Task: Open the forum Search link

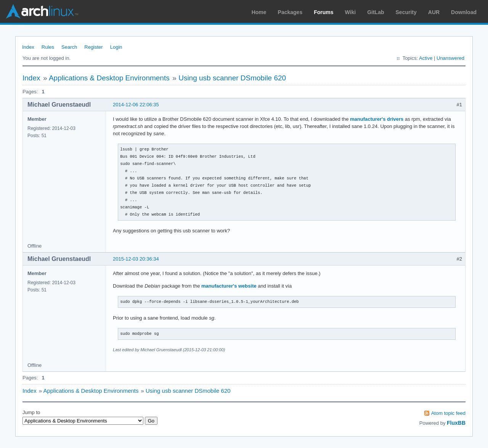Action: tap(69, 47)
